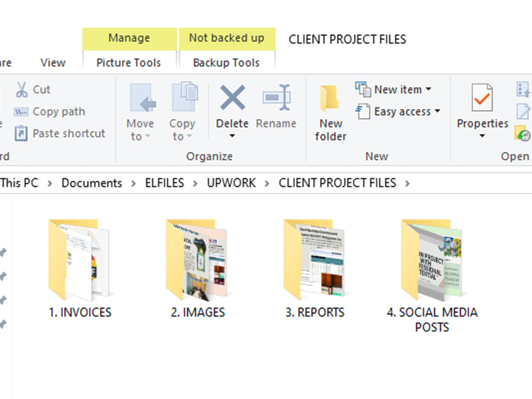Expand the Copy to dropdown arrow
532x399 pixels.
[x=189, y=136]
